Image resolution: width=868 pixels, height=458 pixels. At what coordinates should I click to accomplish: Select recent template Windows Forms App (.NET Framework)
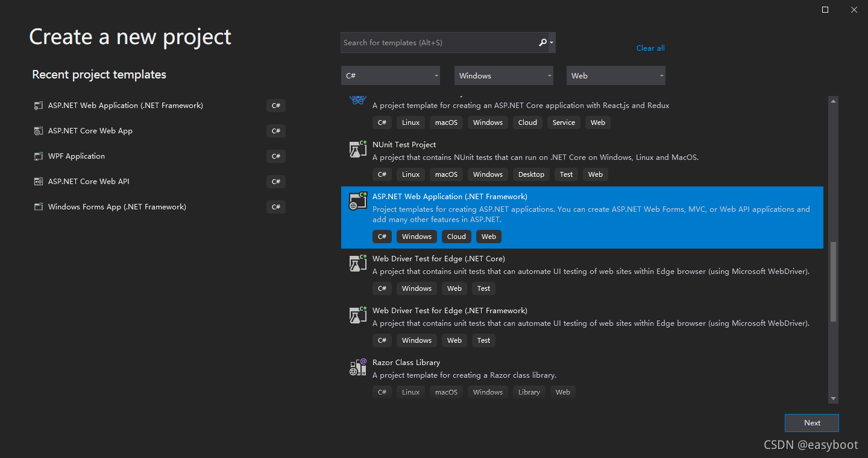[x=117, y=207]
